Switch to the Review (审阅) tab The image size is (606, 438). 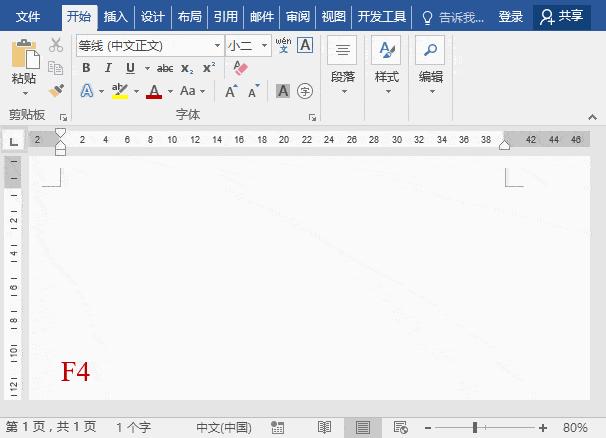pos(298,17)
